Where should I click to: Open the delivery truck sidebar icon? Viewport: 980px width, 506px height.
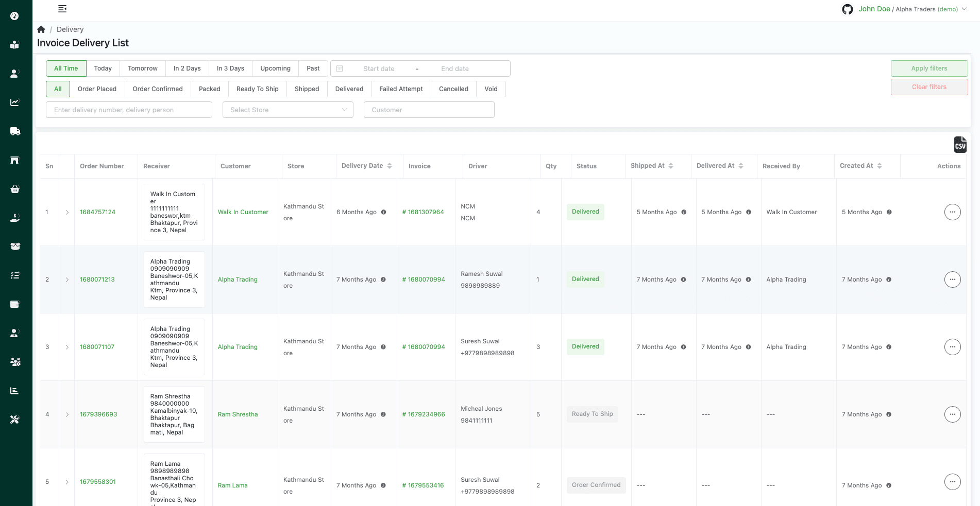15,131
